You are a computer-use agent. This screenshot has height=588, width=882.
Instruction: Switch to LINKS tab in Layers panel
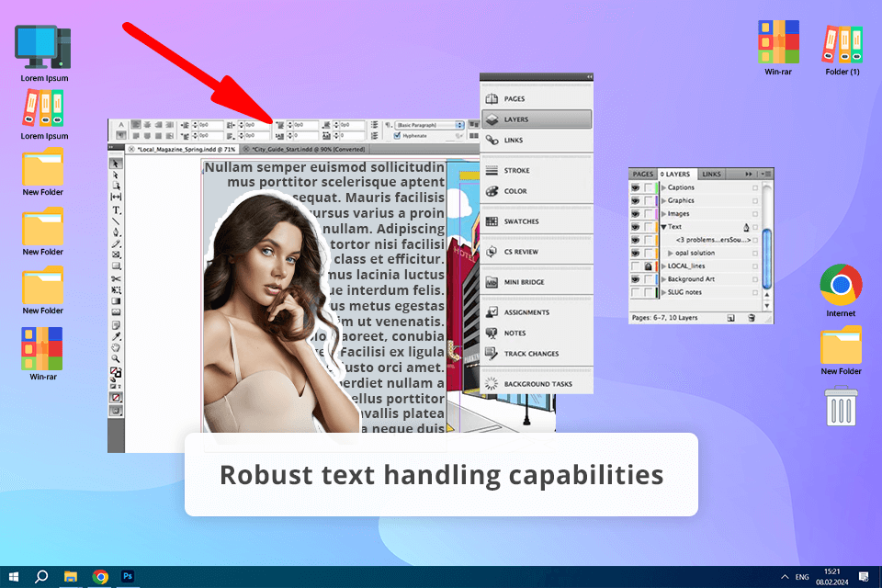711,174
